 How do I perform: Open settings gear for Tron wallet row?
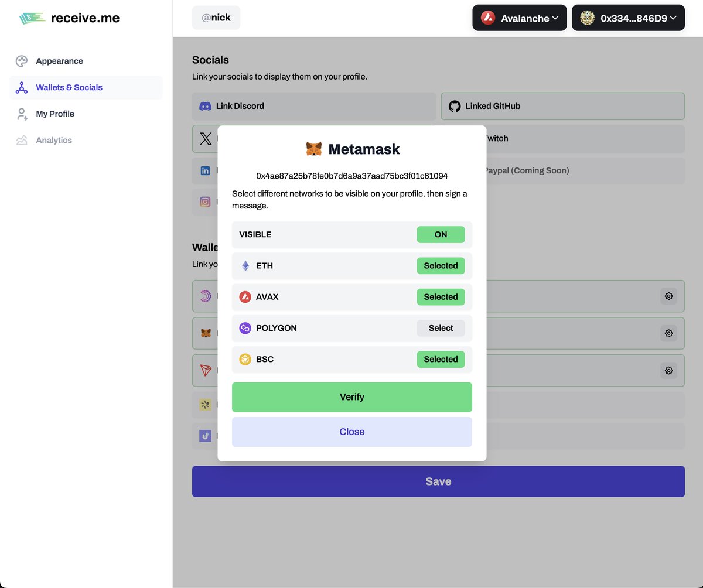click(x=668, y=370)
